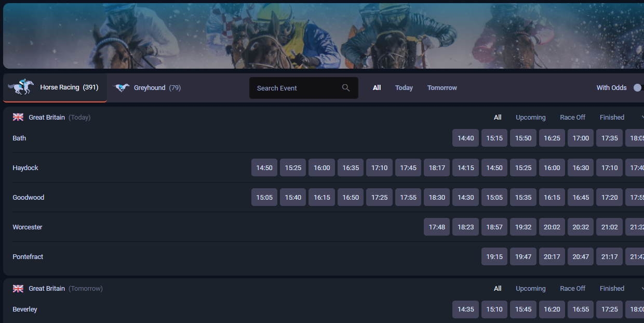Open the Horse Racing (391) tab
The image size is (644, 323).
[x=55, y=87]
